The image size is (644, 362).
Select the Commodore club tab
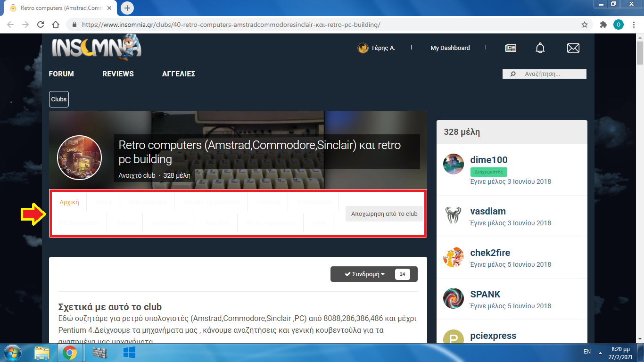tap(314, 202)
